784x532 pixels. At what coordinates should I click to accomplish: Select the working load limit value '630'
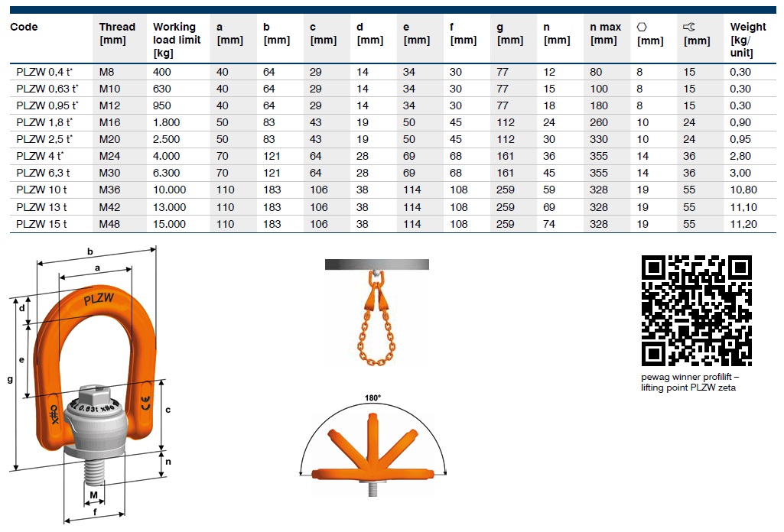click(x=162, y=89)
